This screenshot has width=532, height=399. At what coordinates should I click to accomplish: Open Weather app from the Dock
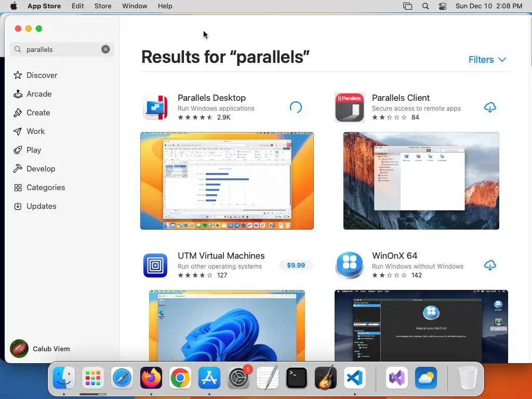[x=426, y=378]
